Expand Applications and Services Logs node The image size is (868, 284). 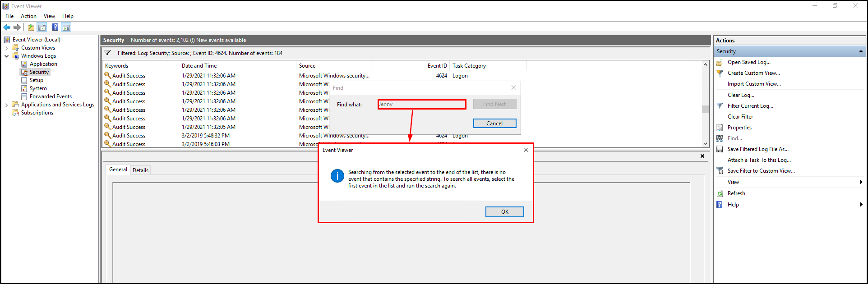point(6,105)
